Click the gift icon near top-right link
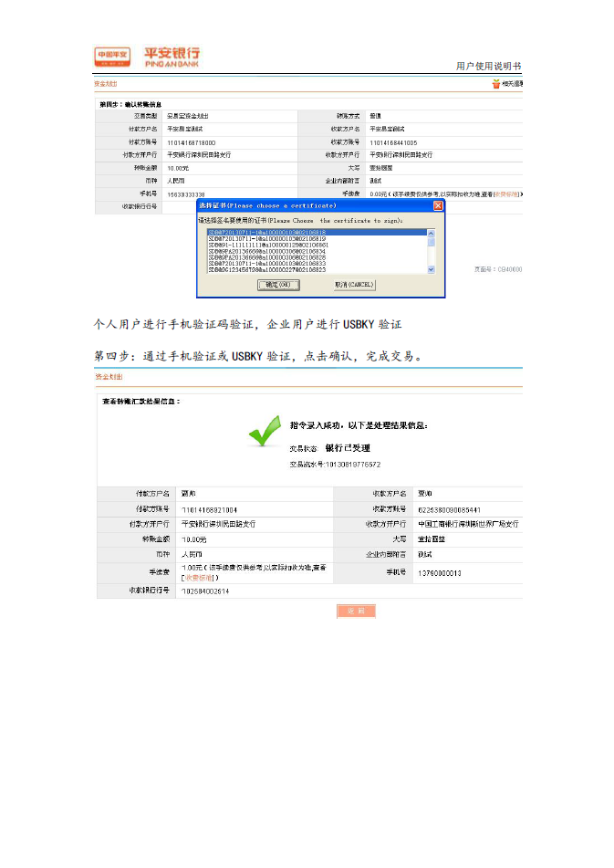 point(495,84)
